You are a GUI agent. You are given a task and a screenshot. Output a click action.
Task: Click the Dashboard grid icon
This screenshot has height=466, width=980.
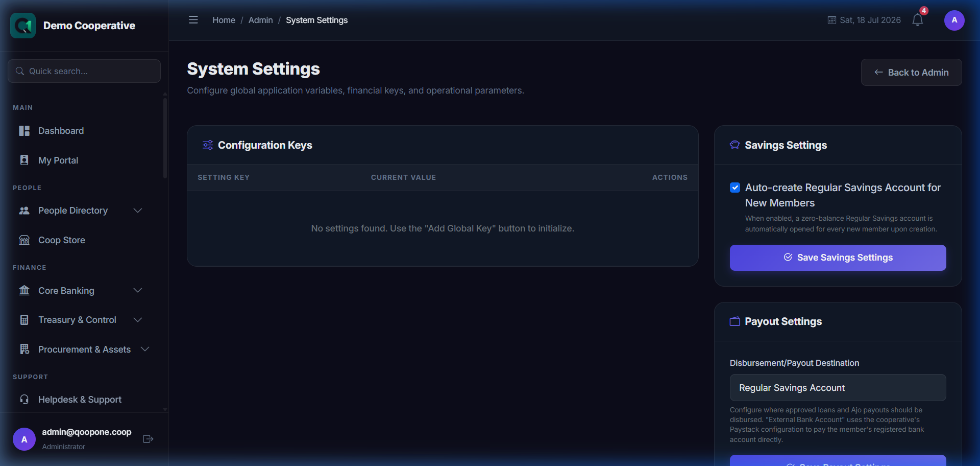pyautogui.click(x=24, y=131)
